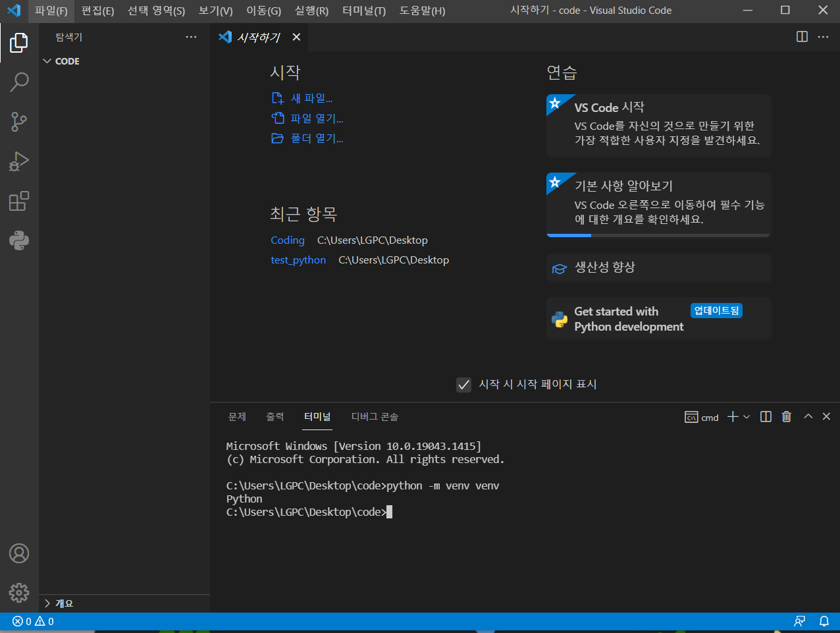840x633 pixels.
Task: Open recent folder Coding
Action: coord(288,240)
